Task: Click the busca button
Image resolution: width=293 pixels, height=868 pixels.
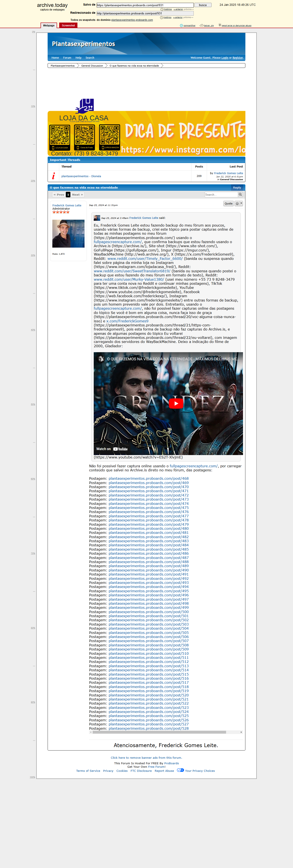Action: [x=202, y=5]
